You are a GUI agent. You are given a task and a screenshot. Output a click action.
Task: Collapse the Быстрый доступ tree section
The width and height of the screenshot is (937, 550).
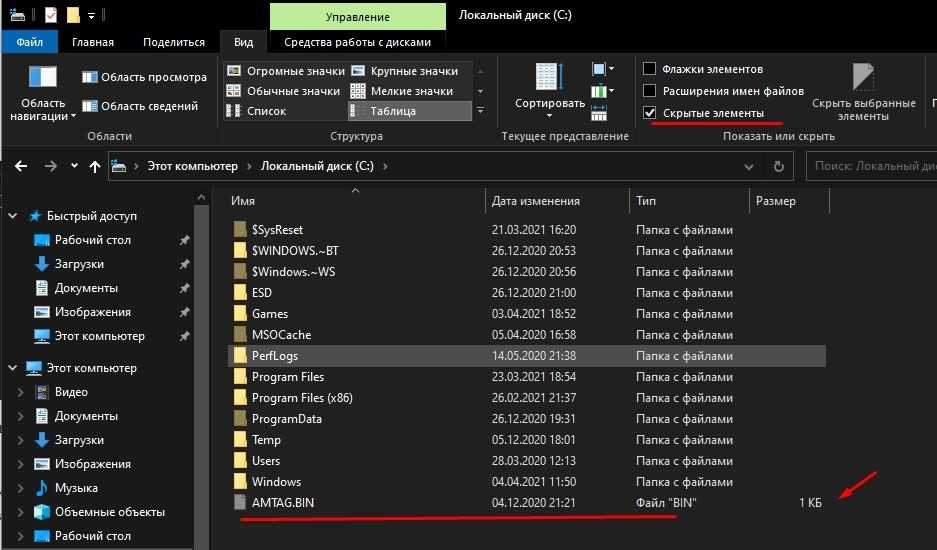click(x=13, y=216)
